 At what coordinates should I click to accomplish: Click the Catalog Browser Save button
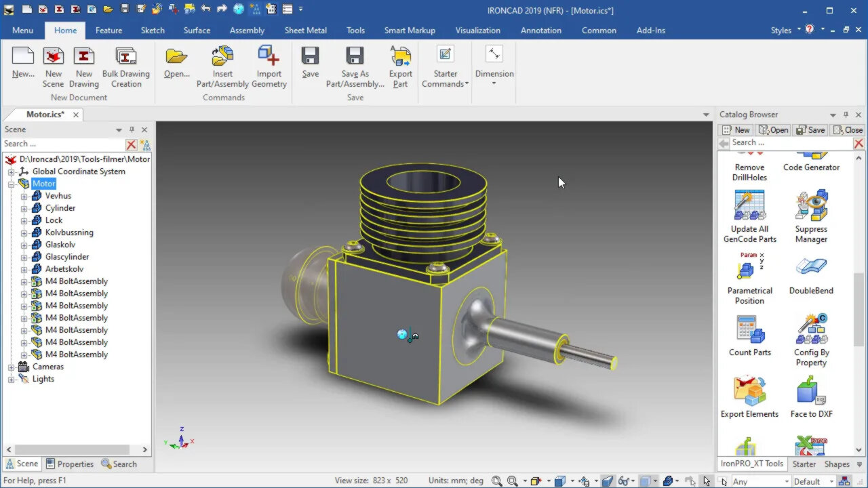[810, 130]
